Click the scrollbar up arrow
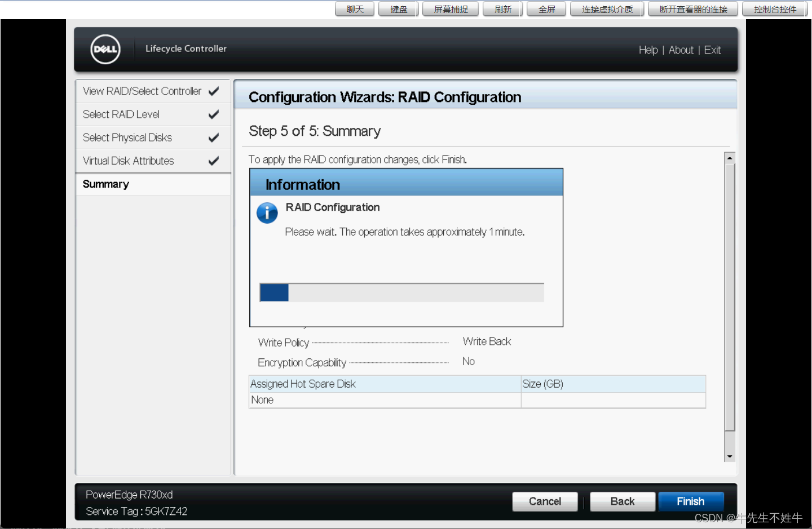The width and height of the screenshot is (812, 529). (730, 158)
